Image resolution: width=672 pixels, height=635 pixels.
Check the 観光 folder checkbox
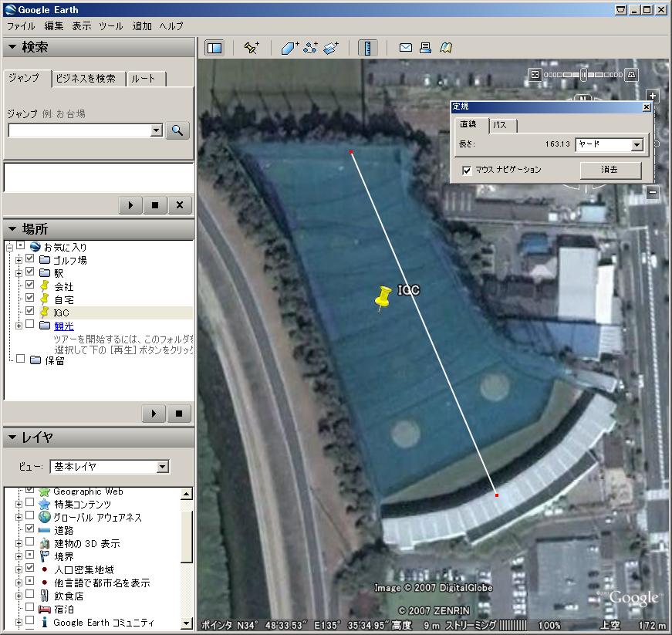[x=29, y=324]
